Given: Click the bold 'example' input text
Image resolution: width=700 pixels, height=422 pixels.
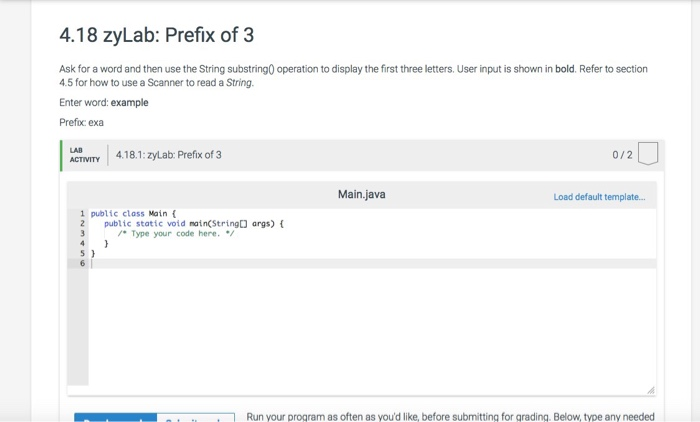Looking at the screenshot, I should [129, 102].
